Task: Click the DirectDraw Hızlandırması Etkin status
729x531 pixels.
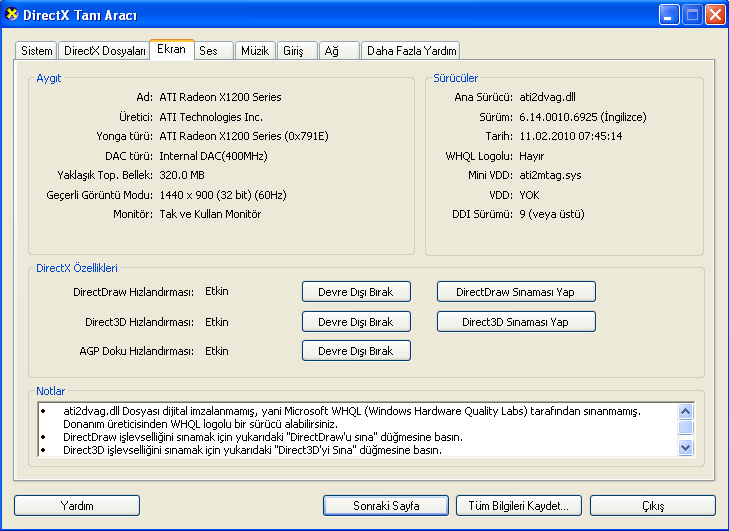Action: pos(217,292)
